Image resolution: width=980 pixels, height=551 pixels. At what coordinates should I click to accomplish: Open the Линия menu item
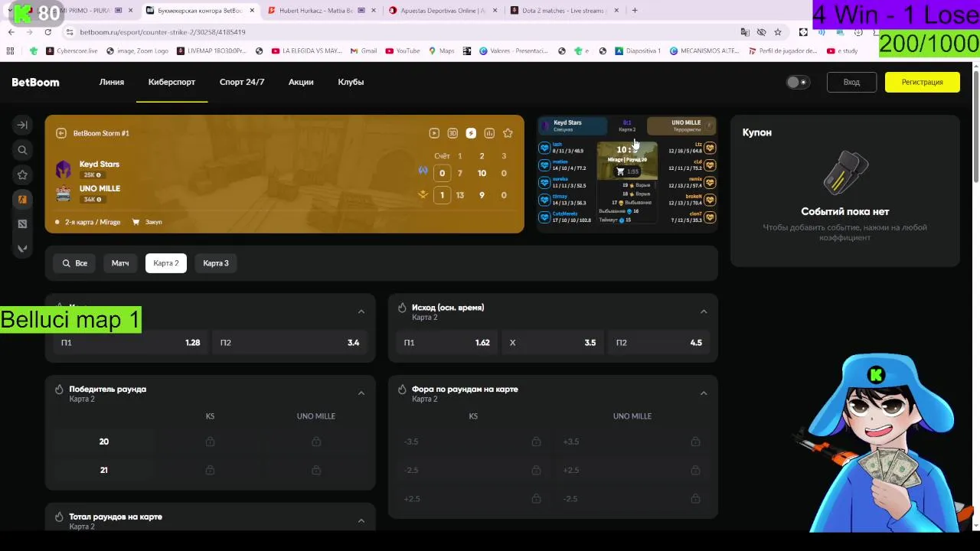click(112, 82)
